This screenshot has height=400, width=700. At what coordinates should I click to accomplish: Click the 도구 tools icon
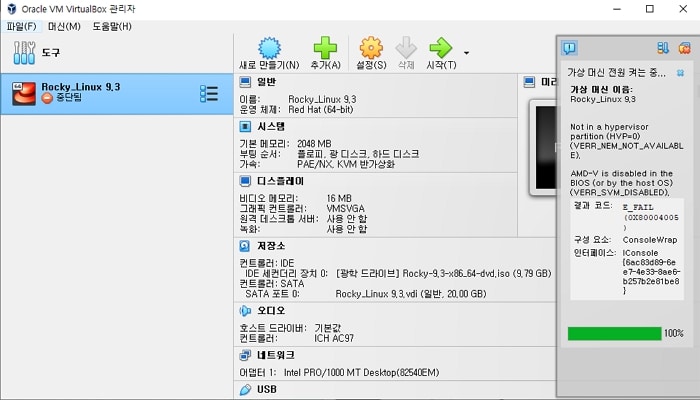click(x=24, y=53)
